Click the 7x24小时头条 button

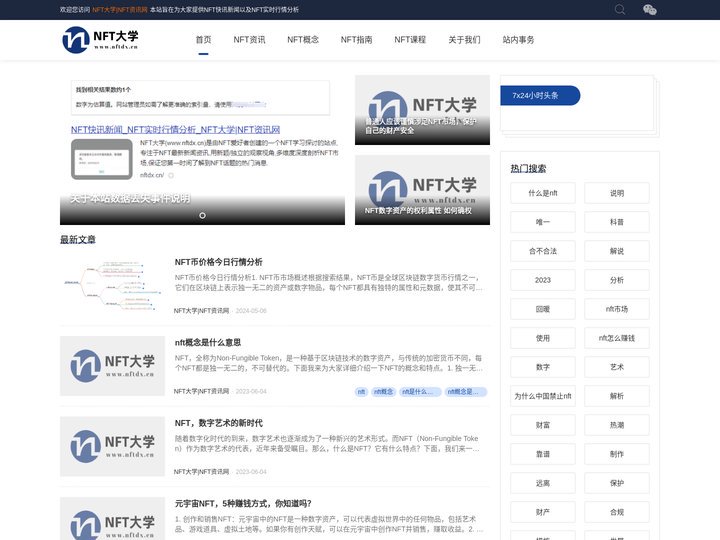coord(540,96)
